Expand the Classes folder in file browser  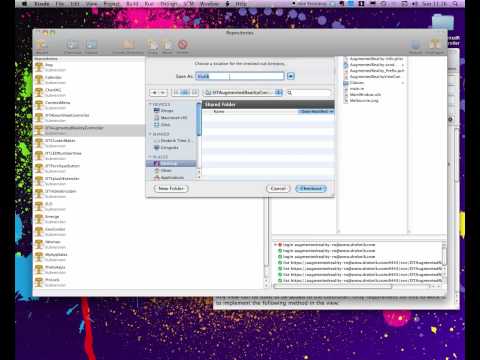coord(403,83)
